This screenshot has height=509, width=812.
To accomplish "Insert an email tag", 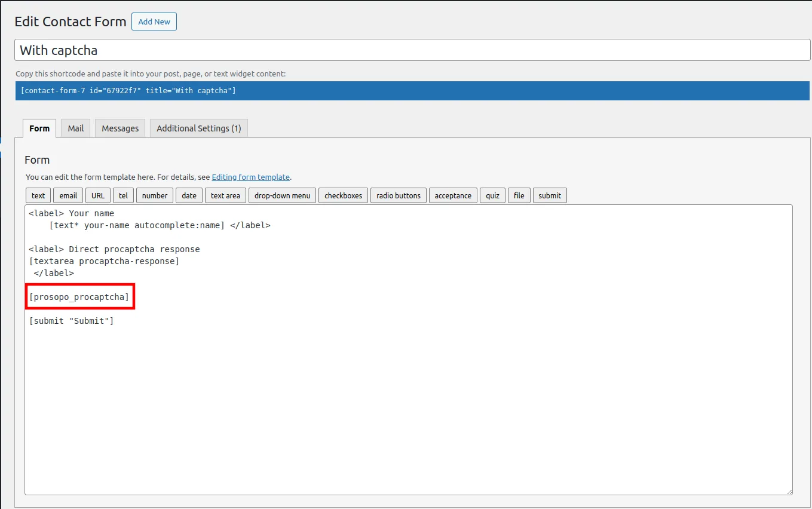I will [x=68, y=195].
